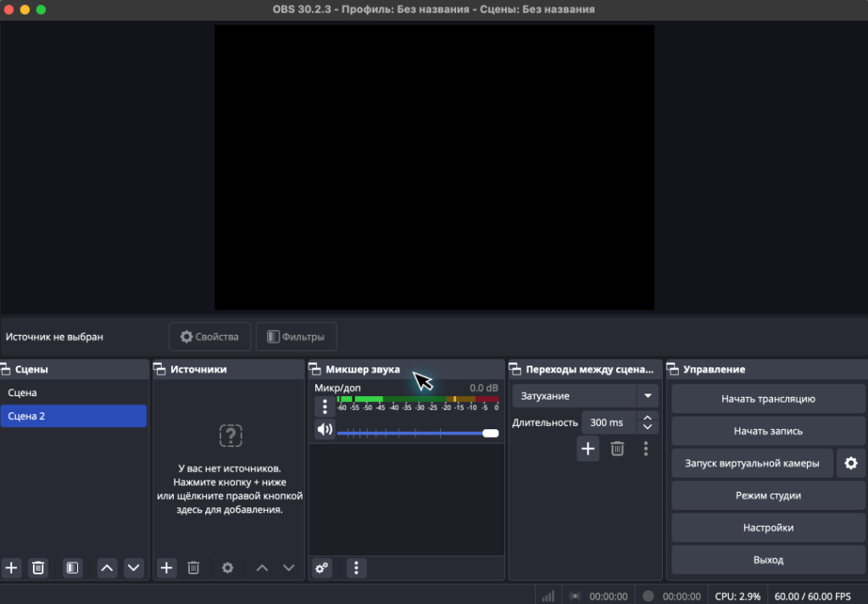Open scene filters icon in Scenes panel
The width and height of the screenshot is (868, 604).
[73, 568]
